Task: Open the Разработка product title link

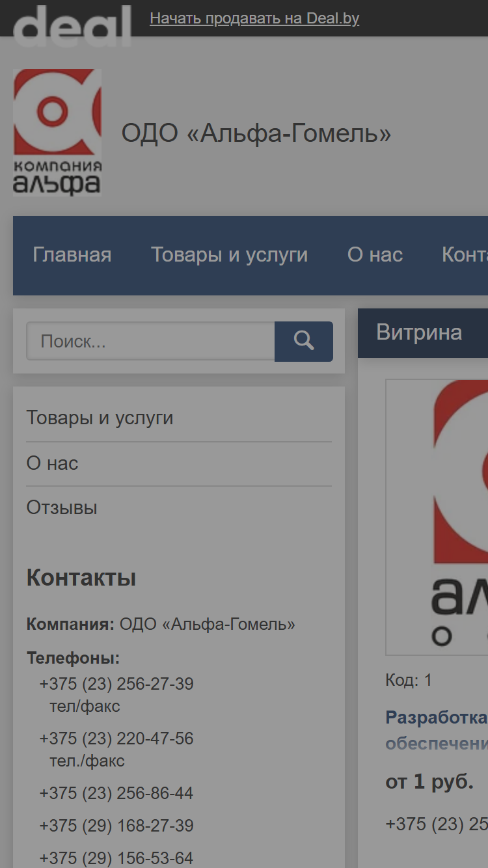Action: coord(437,730)
